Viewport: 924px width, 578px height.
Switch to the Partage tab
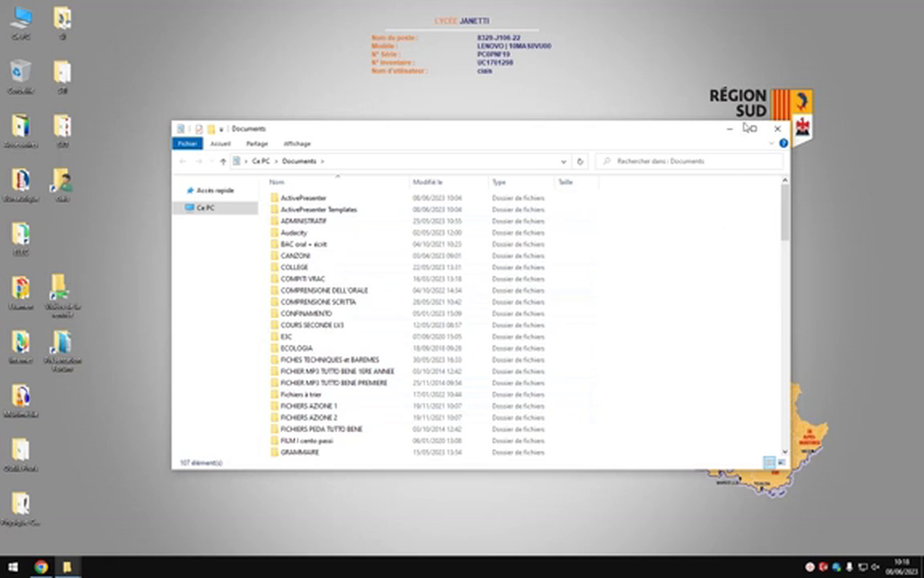257,144
